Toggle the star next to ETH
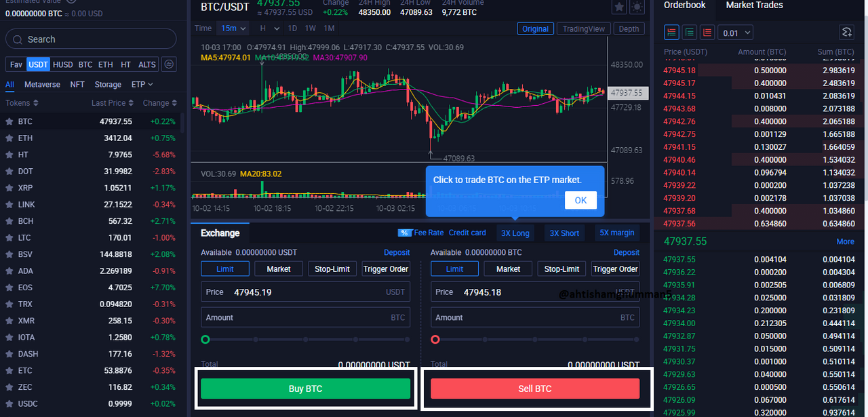 (x=9, y=138)
